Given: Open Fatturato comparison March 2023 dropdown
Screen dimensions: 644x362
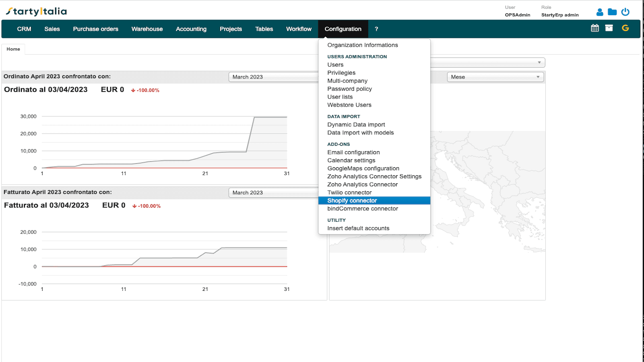Looking at the screenshot, I should coord(274,193).
